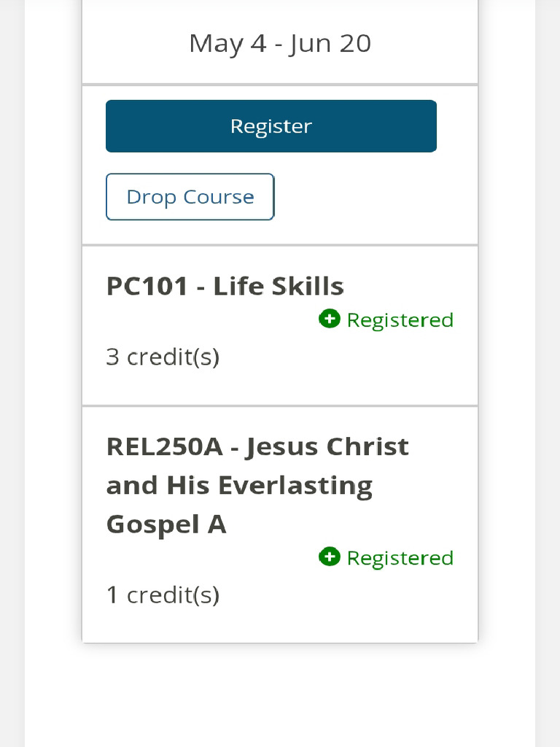Select the REL250A Jesus Christ course title

[257, 485]
